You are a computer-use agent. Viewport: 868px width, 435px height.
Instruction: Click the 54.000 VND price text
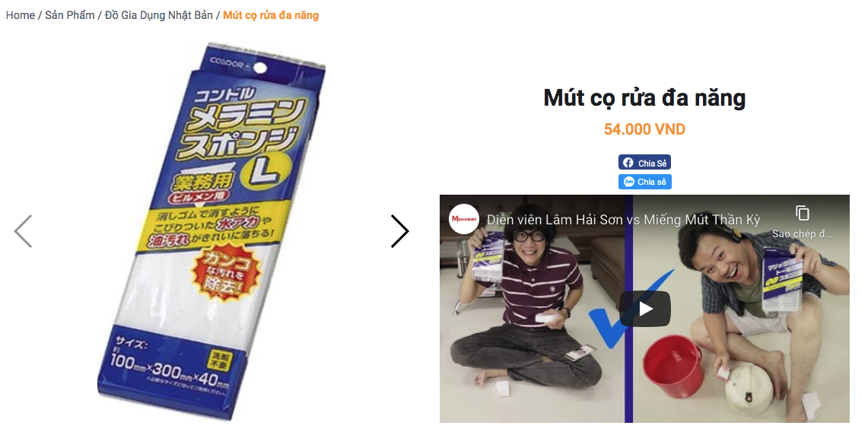[x=644, y=129]
